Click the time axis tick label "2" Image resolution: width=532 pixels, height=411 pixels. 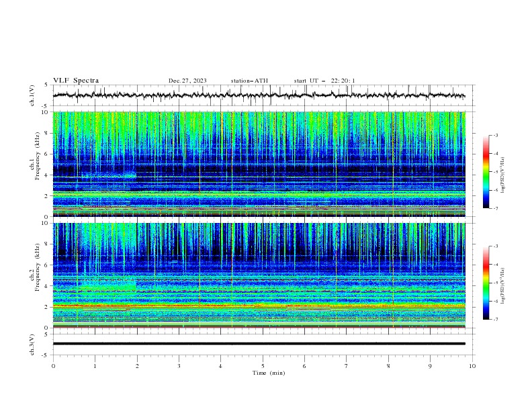tap(137, 366)
